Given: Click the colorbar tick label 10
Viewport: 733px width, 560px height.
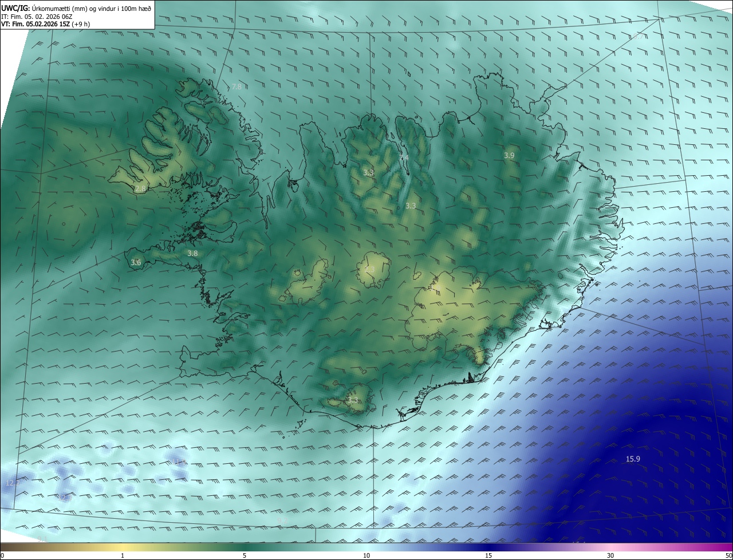Looking at the screenshot, I should (366, 555).
